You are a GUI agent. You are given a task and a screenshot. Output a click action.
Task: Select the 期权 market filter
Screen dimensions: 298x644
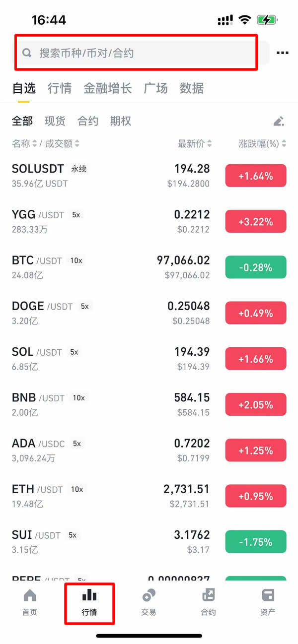point(120,121)
